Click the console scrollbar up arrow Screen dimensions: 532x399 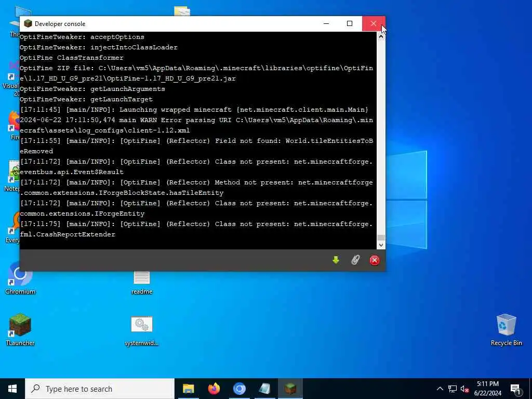coord(381,36)
